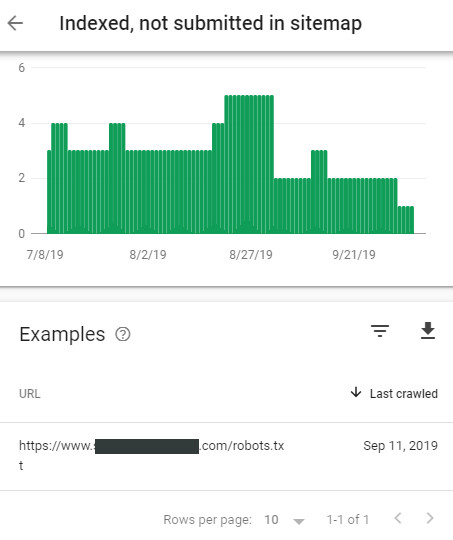Click the Sep 11, 2019 crawl date
Screen dimensions: 453x540
click(x=400, y=446)
